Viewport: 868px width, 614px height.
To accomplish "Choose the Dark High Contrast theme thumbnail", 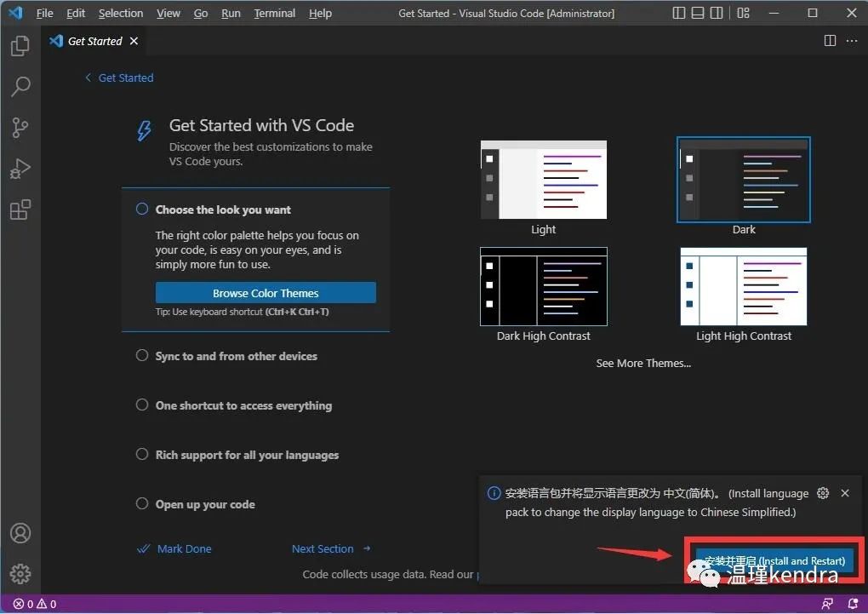I will pos(544,286).
